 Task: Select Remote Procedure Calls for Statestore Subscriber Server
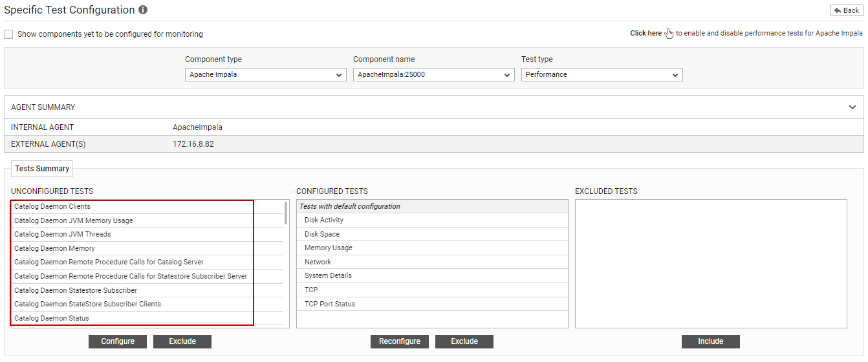click(147, 276)
